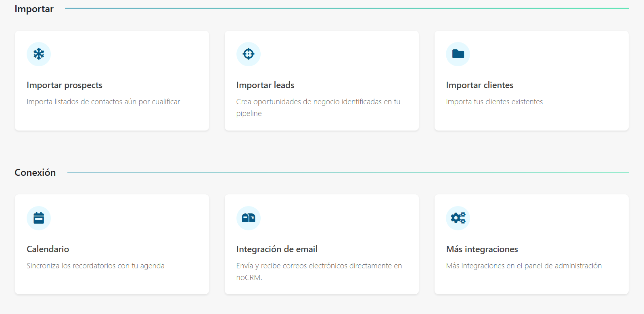Select text 'Importa tus clientes existentes'

coord(494,102)
